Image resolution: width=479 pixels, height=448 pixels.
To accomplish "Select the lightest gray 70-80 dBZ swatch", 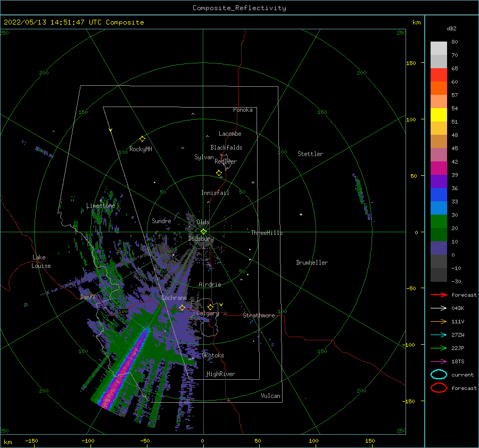I will point(439,48).
